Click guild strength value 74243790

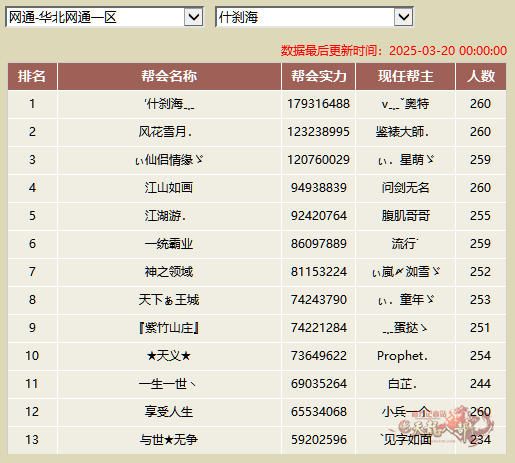(x=319, y=300)
